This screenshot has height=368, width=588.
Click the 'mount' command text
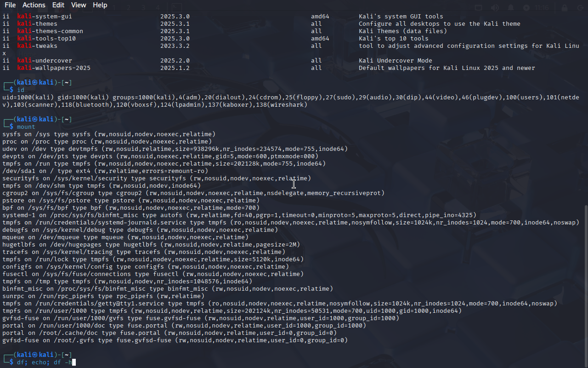click(26, 127)
